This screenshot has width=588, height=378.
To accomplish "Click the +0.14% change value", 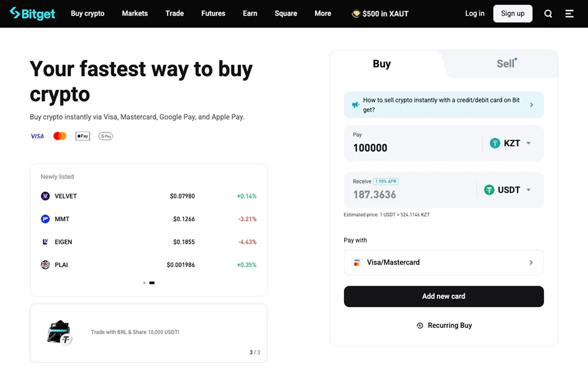I will coord(246,196).
